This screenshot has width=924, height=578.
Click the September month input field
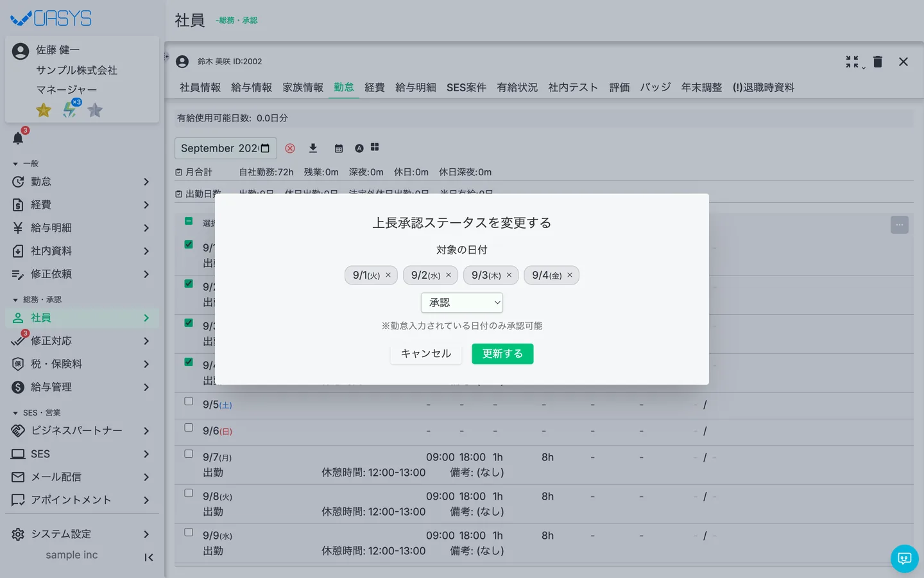pyautogui.click(x=226, y=148)
